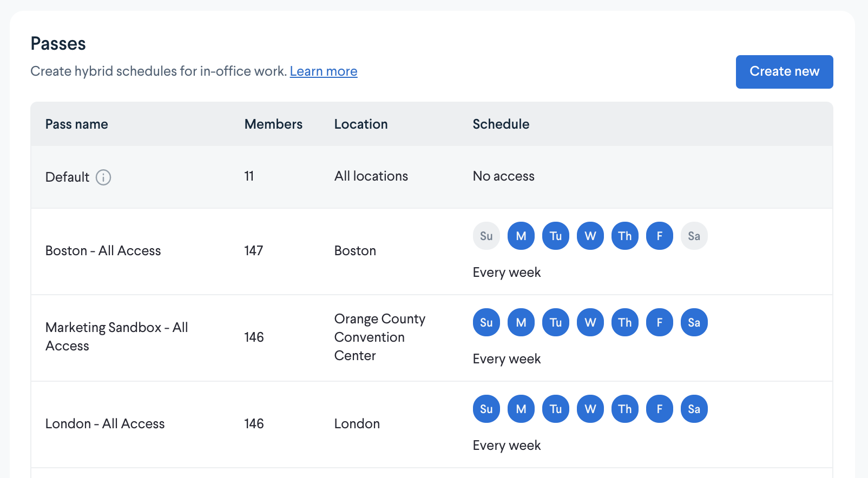Open the Default pass row name
The width and height of the screenshot is (868, 478).
pyautogui.click(x=67, y=177)
